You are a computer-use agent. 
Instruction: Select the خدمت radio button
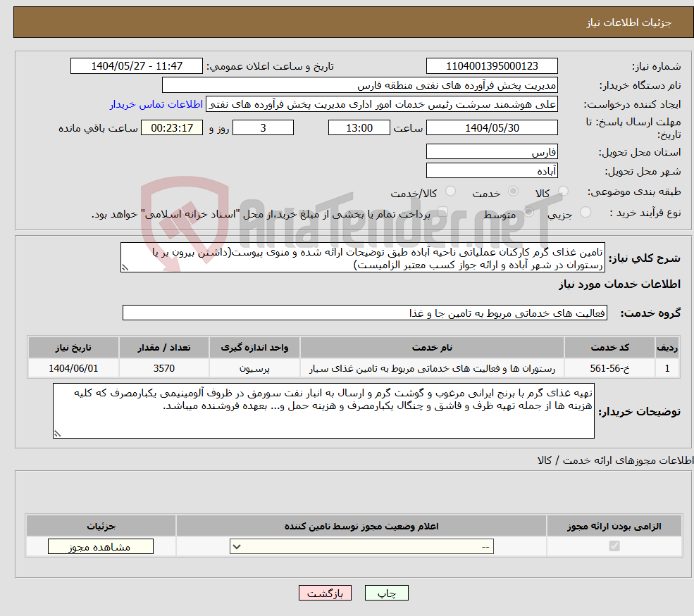[x=514, y=190]
